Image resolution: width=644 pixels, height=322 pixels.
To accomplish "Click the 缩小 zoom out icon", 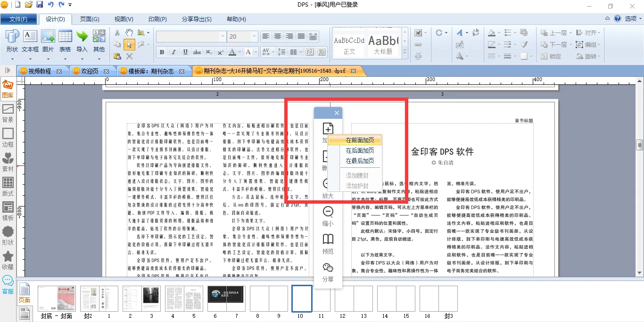I will pos(328,216).
